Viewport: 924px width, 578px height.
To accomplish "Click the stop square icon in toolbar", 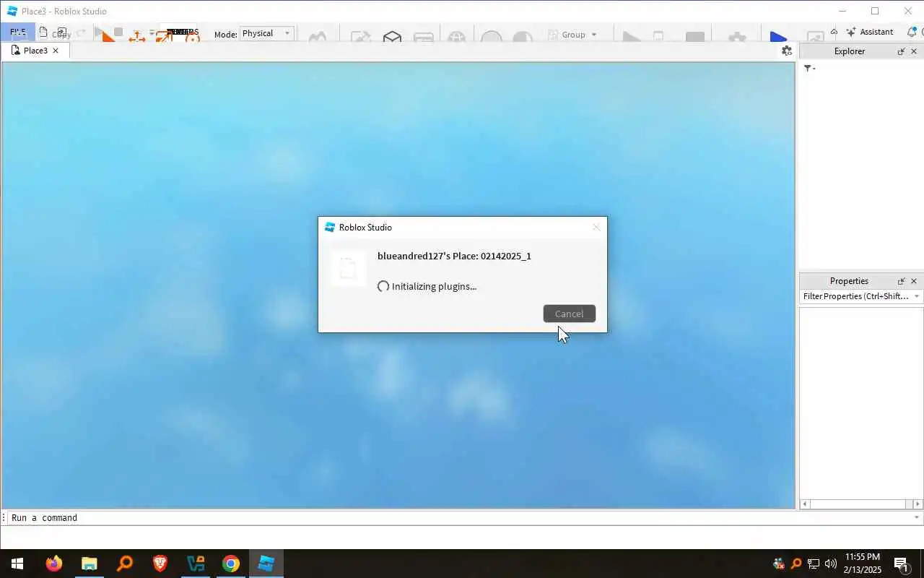I will point(118,33).
